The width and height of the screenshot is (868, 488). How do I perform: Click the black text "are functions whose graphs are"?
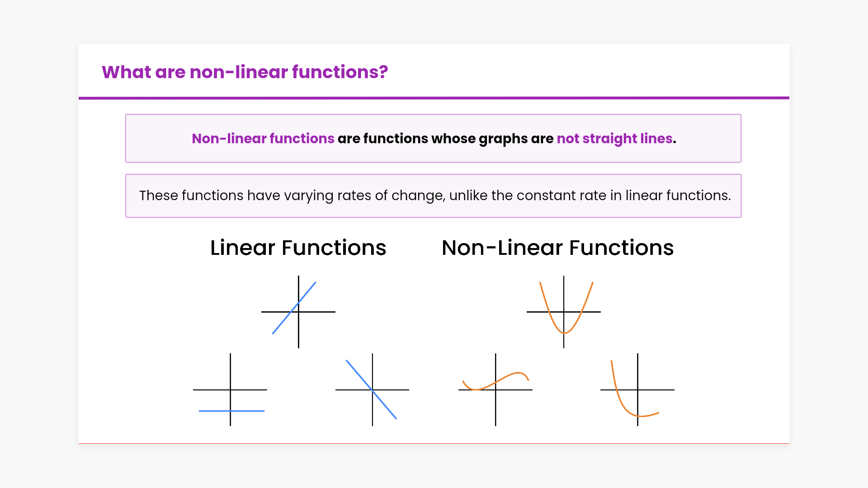coord(445,139)
